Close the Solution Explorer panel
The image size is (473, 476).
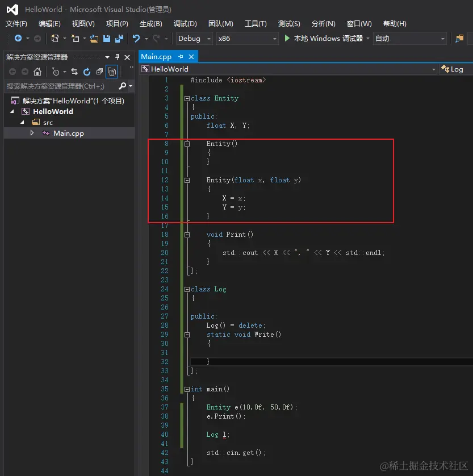click(127, 57)
